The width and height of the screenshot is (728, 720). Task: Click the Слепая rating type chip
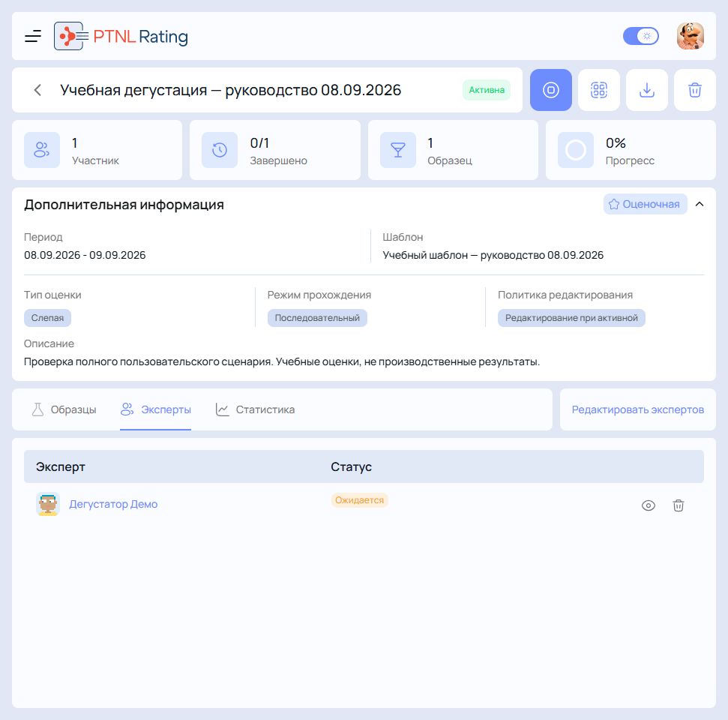pos(47,318)
